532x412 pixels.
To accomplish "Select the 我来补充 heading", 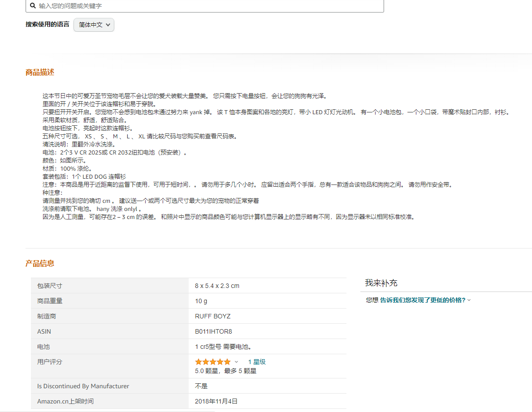I will (x=381, y=283).
